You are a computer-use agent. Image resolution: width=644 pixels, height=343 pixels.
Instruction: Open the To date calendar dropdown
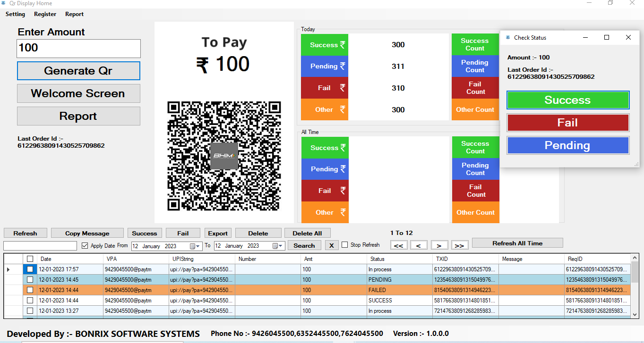pyautogui.click(x=278, y=246)
